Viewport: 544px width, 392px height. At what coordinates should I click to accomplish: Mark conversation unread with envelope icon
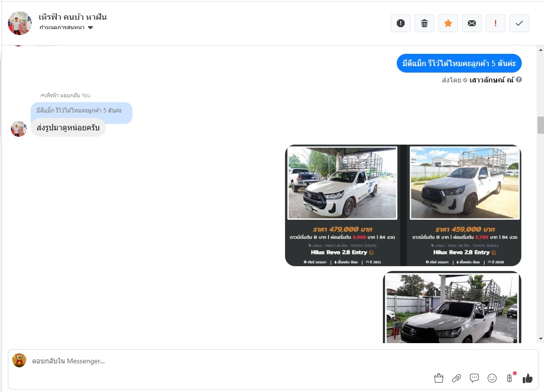[472, 23]
